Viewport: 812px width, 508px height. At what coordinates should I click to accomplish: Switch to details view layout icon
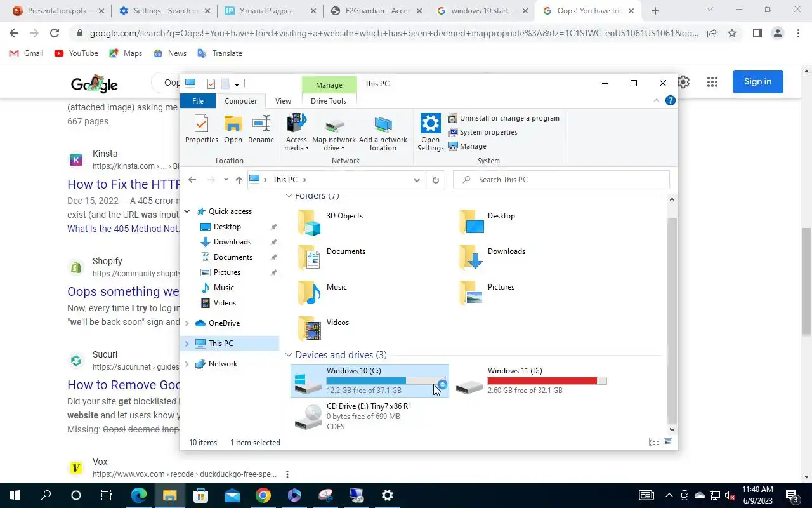pyautogui.click(x=654, y=442)
